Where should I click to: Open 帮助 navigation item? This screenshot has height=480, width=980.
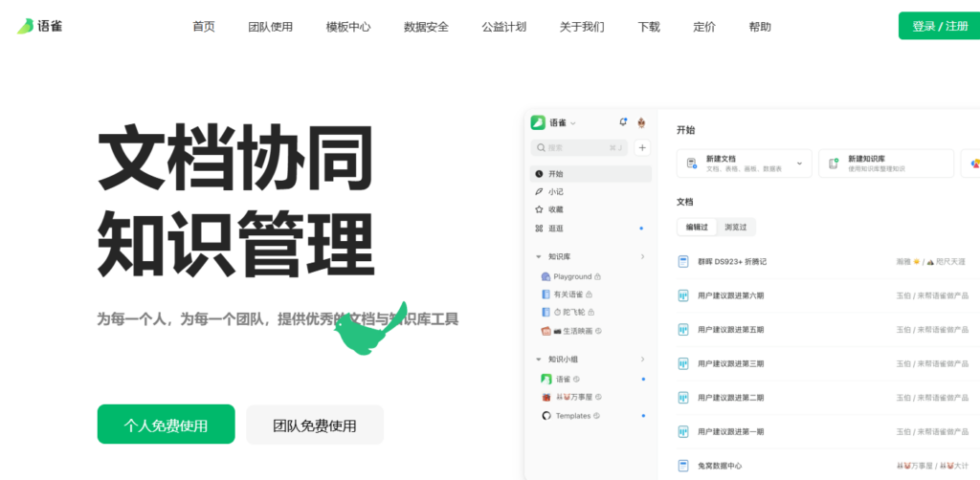[760, 27]
